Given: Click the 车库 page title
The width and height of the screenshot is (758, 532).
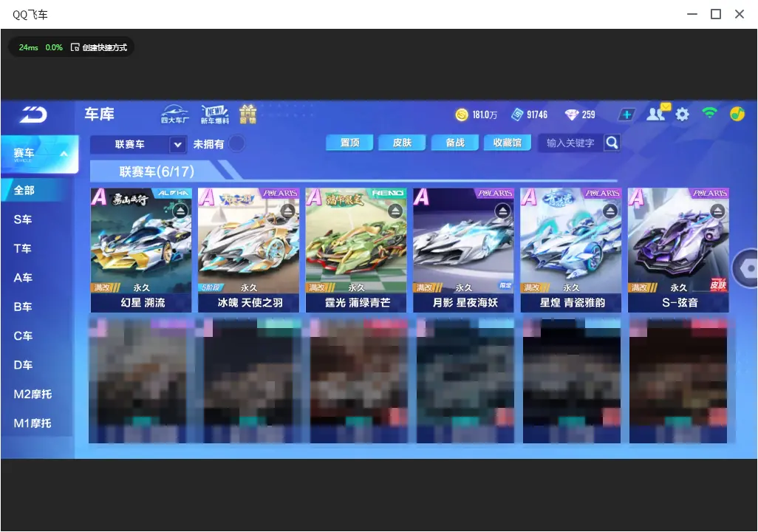Looking at the screenshot, I should (99, 114).
